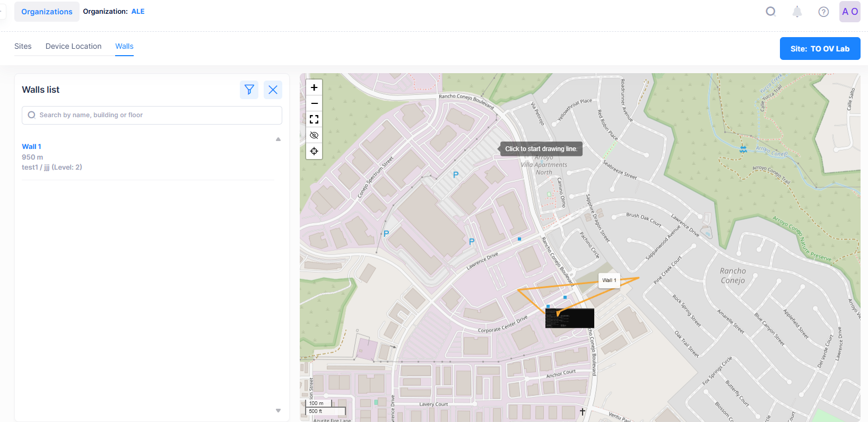The height and width of the screenshot is (422, 868).
Task: Zoom out on the map
Action: click(314, 103)
